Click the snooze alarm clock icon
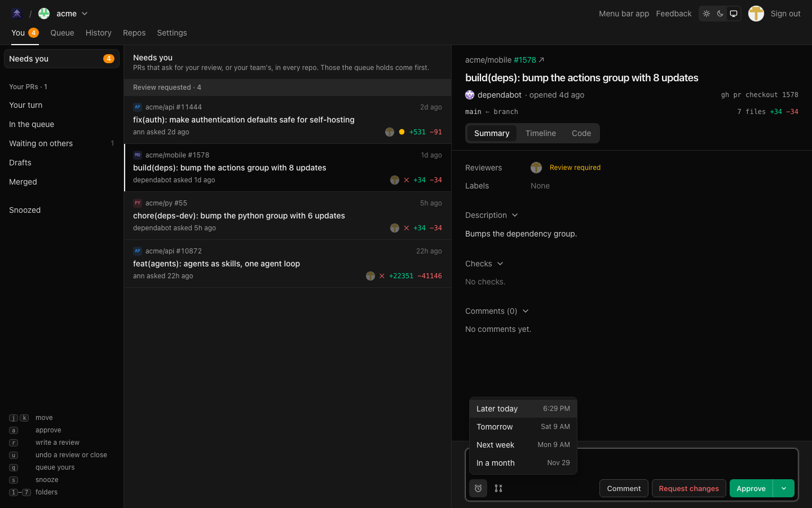The image size is (812, 508). (478, 488)
